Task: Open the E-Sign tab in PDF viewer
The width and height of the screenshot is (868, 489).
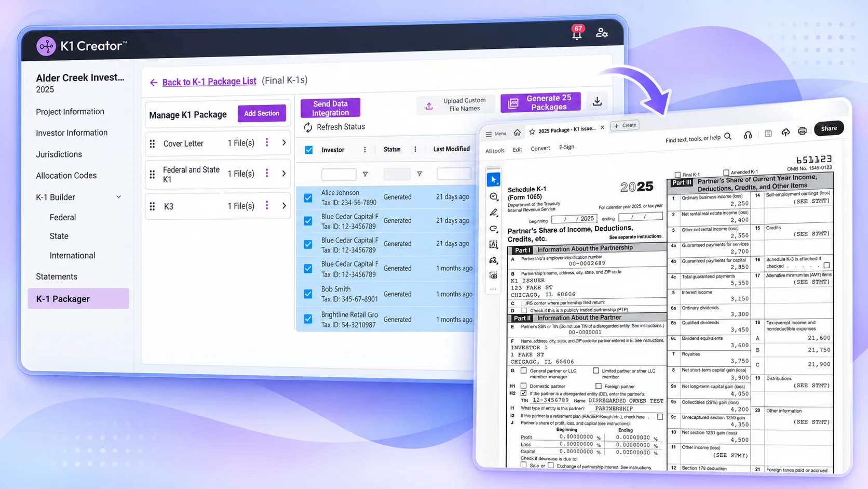Action: (x=566, y=147)
